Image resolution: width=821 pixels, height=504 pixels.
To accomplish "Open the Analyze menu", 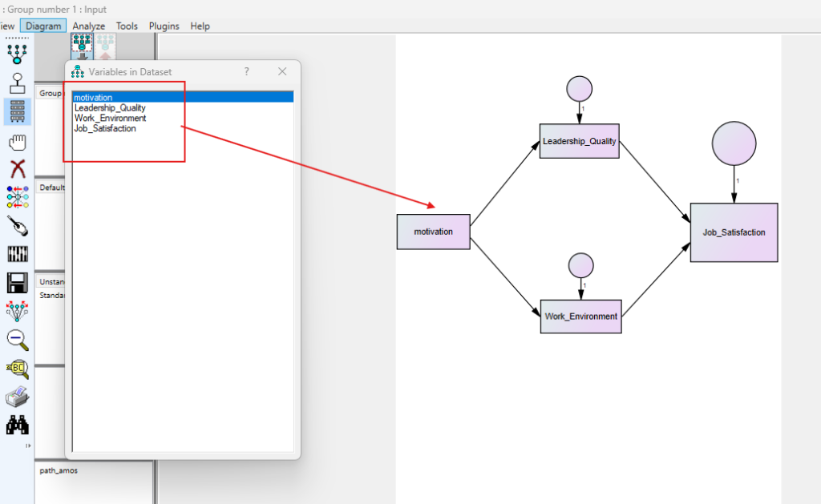I will [x=89, y=26].
